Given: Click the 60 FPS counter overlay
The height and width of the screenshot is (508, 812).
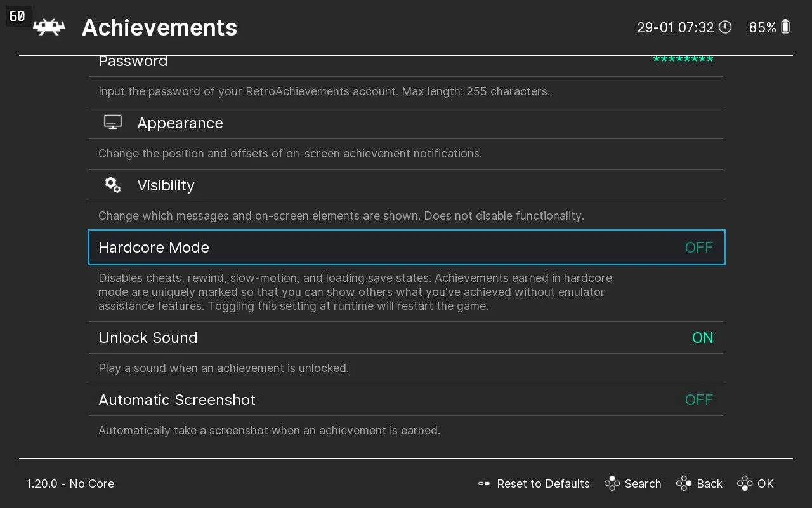Looking at the screenshot, I should pyautogui.click(x=18, y=16).
